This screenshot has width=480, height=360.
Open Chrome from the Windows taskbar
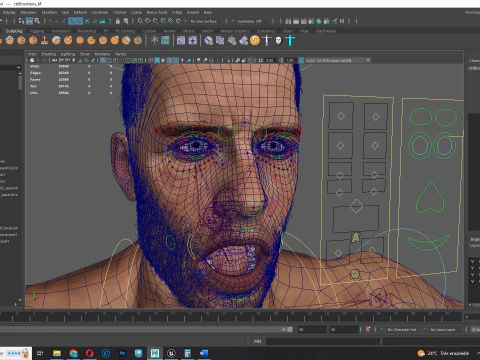point(73,353)
